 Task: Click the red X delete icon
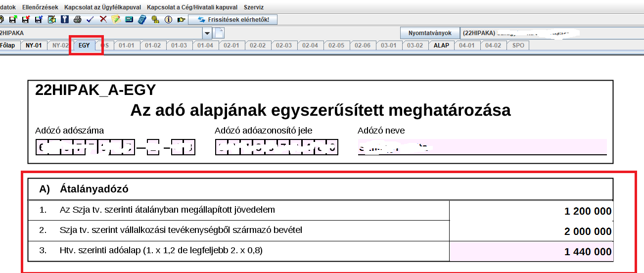tap(103, 19)
